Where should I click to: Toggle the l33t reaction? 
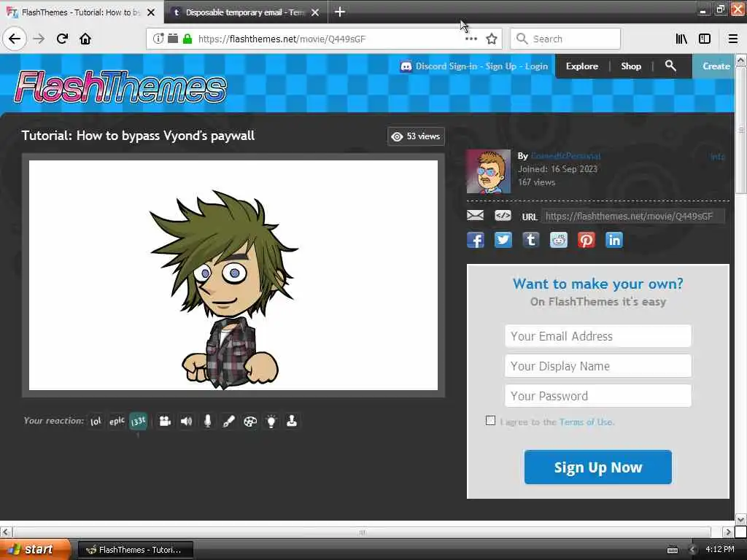[x=138, y=421]
